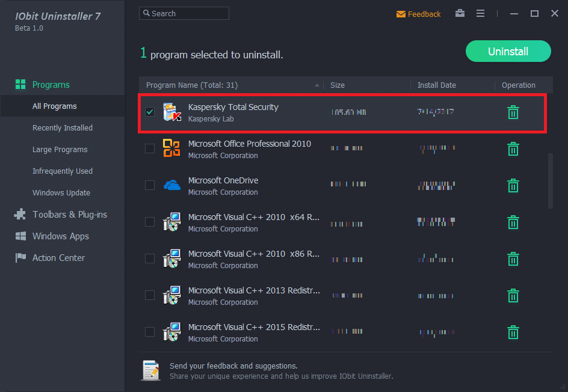Open the toolbox briefcase icon in title bar

460,13
